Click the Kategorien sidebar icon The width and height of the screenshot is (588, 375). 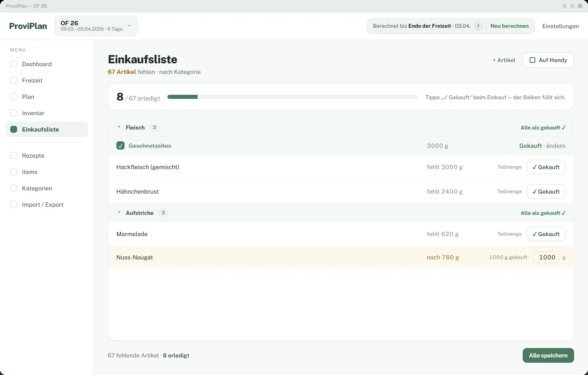coord(13,188)
